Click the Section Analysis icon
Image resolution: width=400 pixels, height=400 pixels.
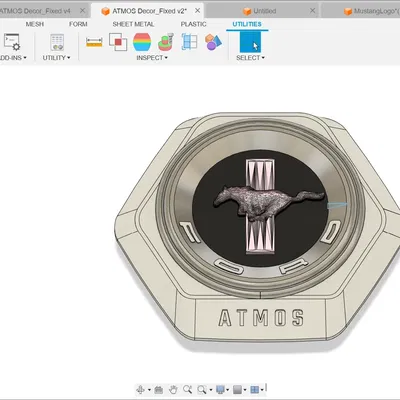166,42
